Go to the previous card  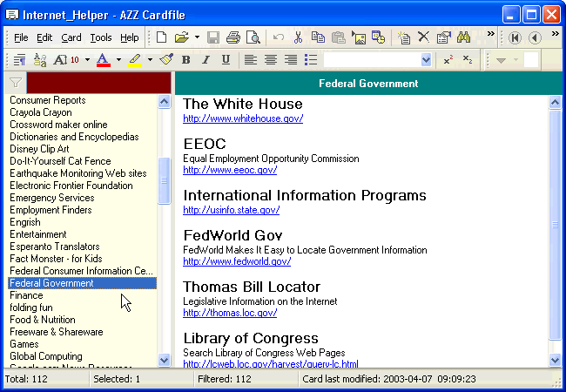coord(535,37)
